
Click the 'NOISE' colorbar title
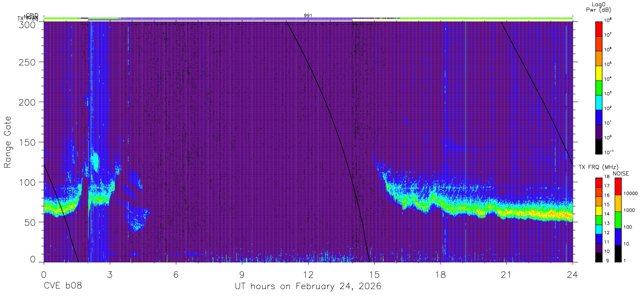click(x=620, y=173)
